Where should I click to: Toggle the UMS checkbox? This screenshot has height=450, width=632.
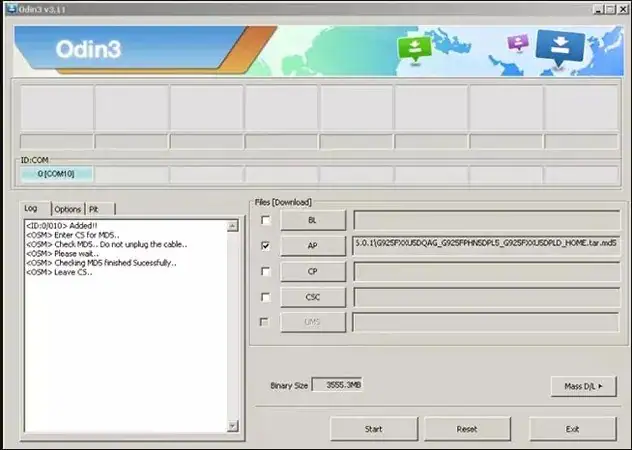click(264, 322)
